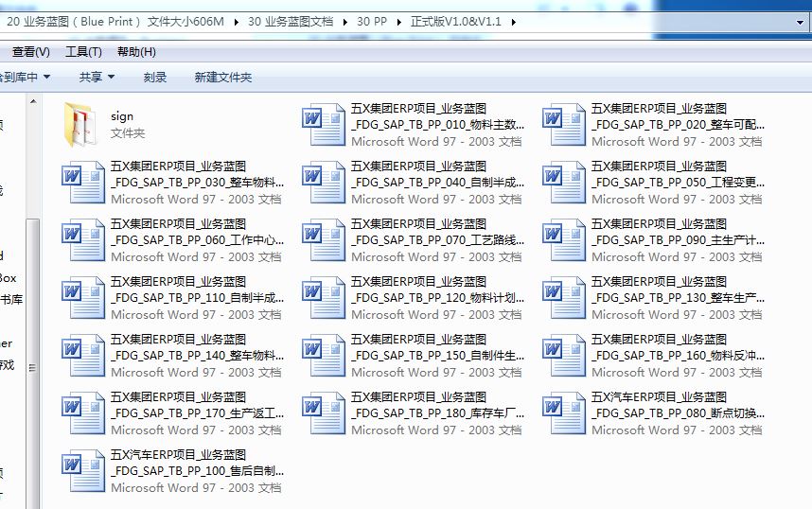Viewport: 812px width, 509px height.
Task: Select PP_050 工程变更 Word document icon
Action: point(564,183)
